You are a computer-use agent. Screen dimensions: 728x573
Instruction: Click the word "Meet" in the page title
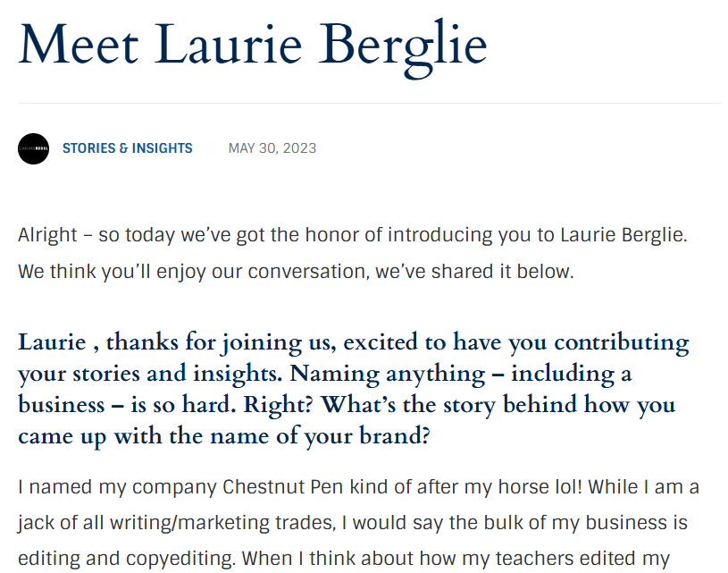pos(79,44)
